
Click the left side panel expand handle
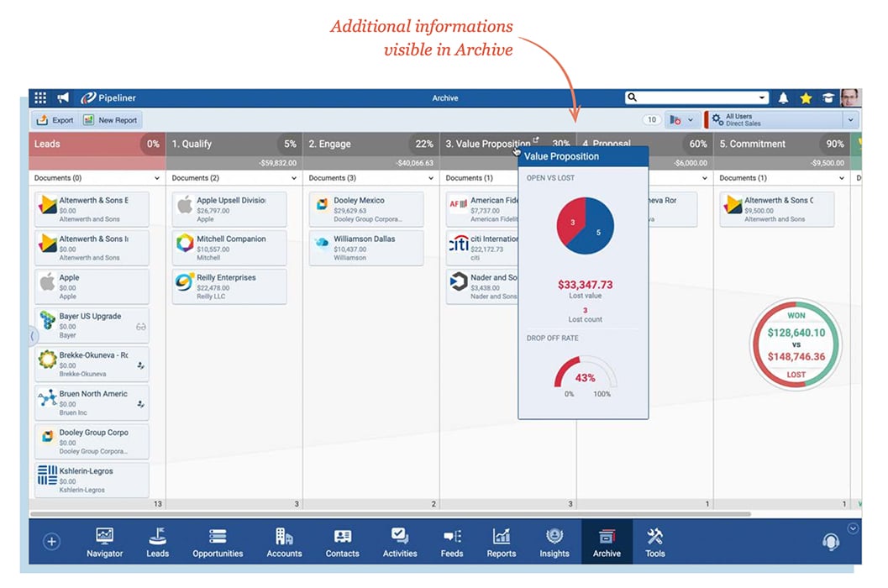coord(32,337)
